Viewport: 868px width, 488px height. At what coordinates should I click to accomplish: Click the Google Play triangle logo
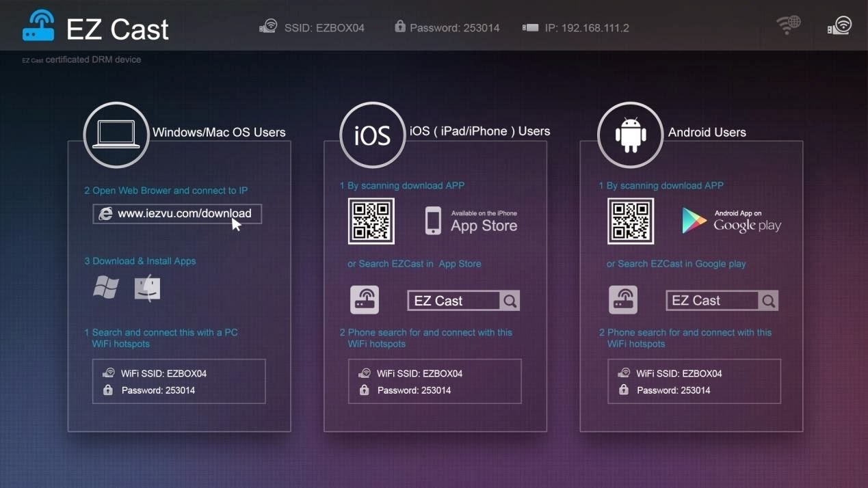pyautogui.click(x=694, y=221)
